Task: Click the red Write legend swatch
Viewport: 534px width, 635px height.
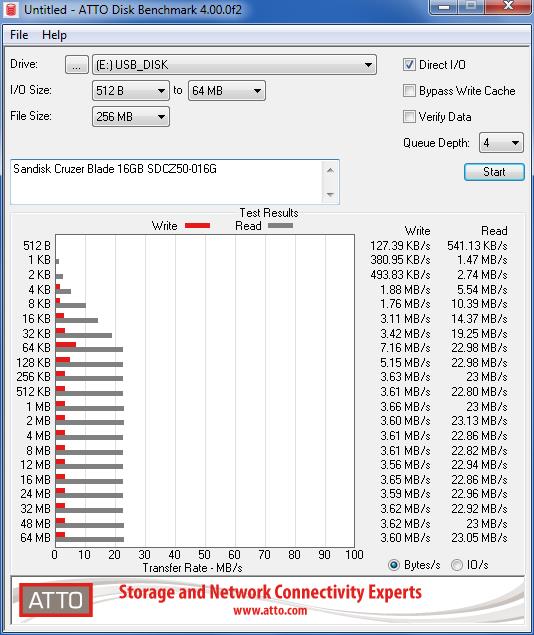Action: pos(197,226)
